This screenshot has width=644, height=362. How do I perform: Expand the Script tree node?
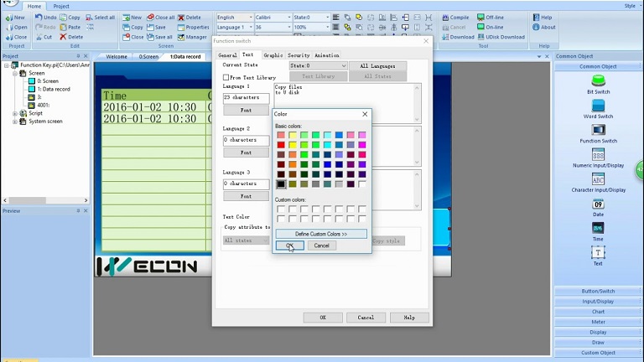14,113
